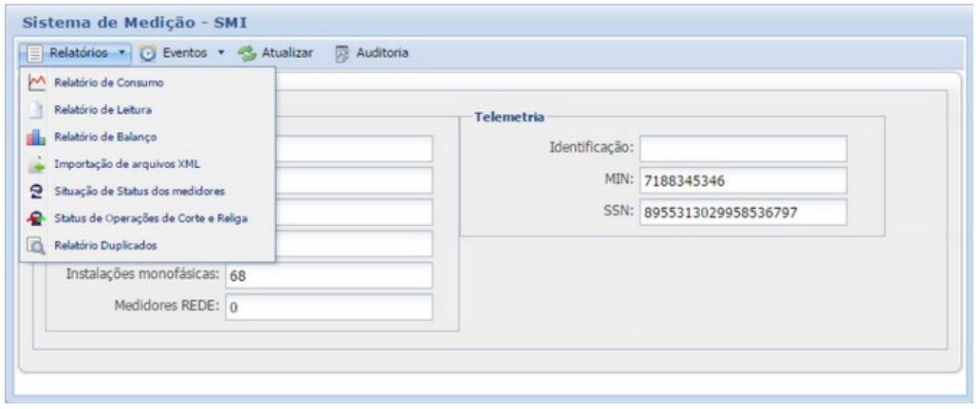Viewport: 980px width, 409px height.
Task: Focus the MIN field containing 7188345346
Action: click(x=742, y=180)
